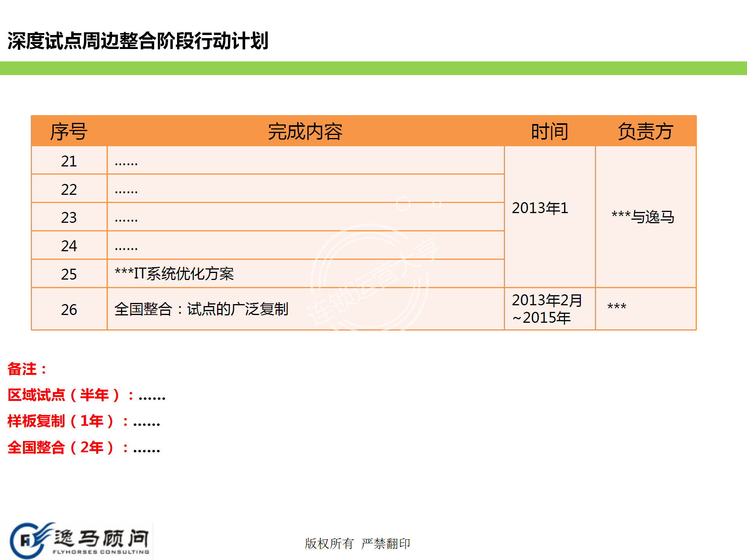747x560 pixels.
Task: Click the 区域试点(半年) note line
Action: [86, 395]
